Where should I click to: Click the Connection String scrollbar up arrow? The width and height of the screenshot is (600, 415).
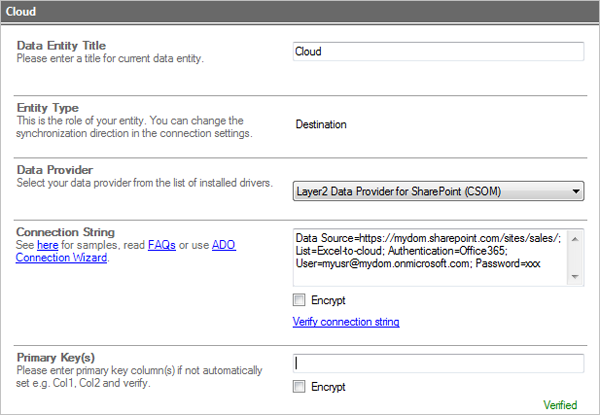[x=576, y=238]
